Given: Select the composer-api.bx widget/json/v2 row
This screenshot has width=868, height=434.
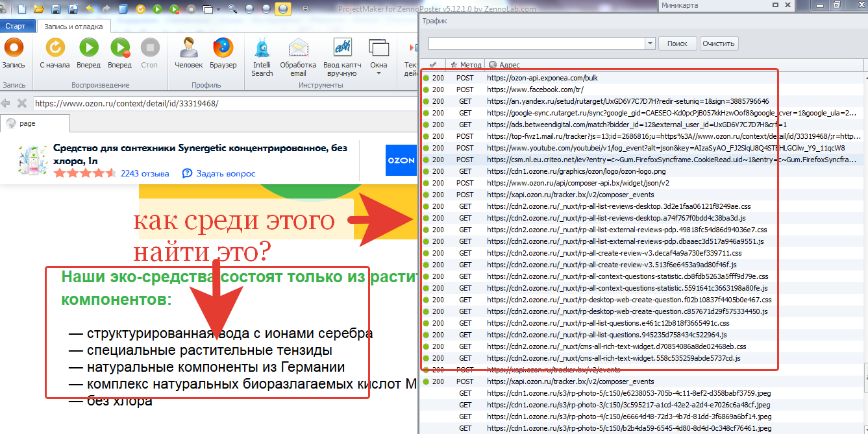Looking at the screenshot, I should 643,183.
